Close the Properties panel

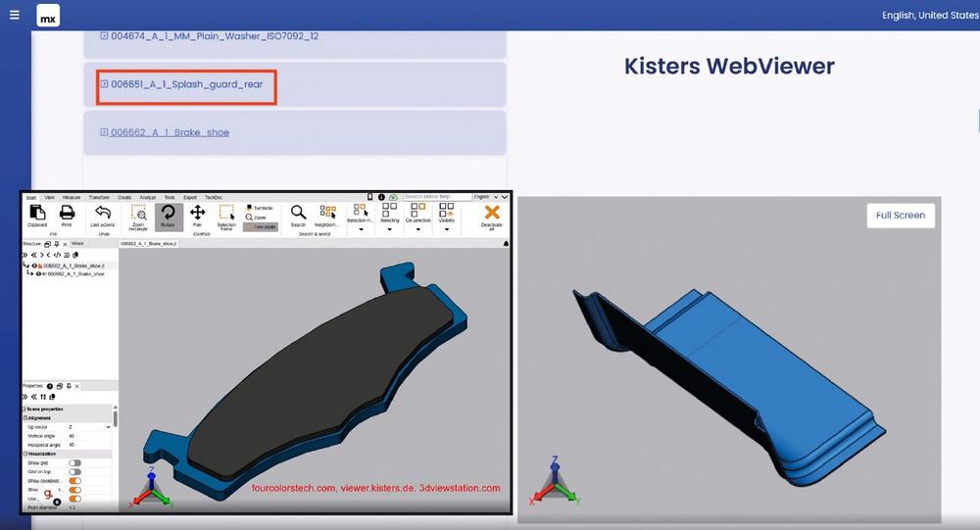[76, 386]
